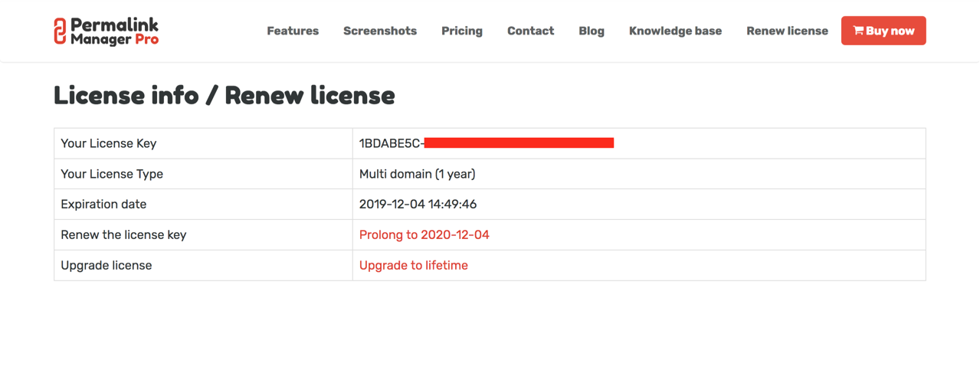Click the Expiration date label
This screenshot has height=367, width=980.
103,205
